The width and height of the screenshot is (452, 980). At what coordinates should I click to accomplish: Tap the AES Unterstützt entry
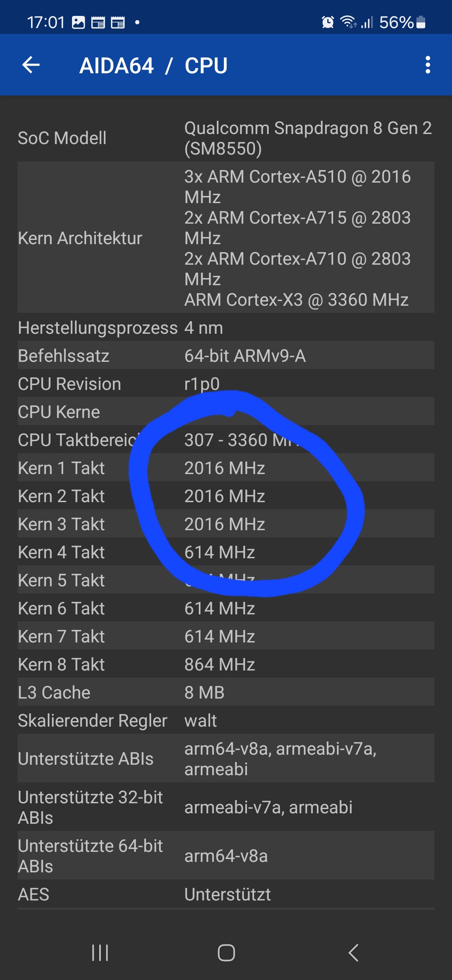coord(226,894)
